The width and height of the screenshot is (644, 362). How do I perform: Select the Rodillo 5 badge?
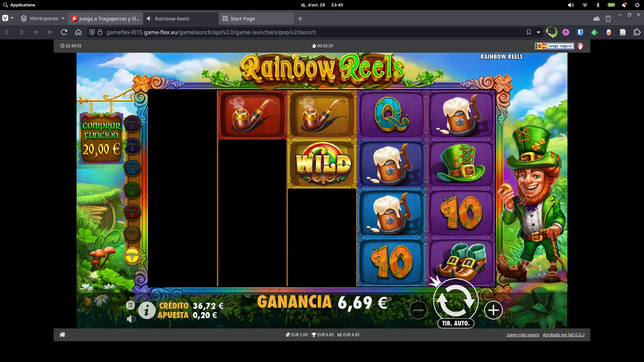coord(132,212)
